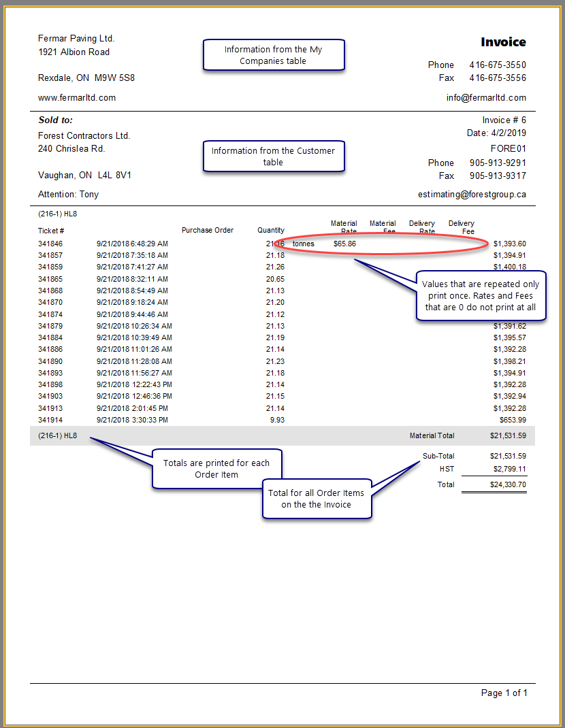Click the Quantity column header

click(271, 231)
